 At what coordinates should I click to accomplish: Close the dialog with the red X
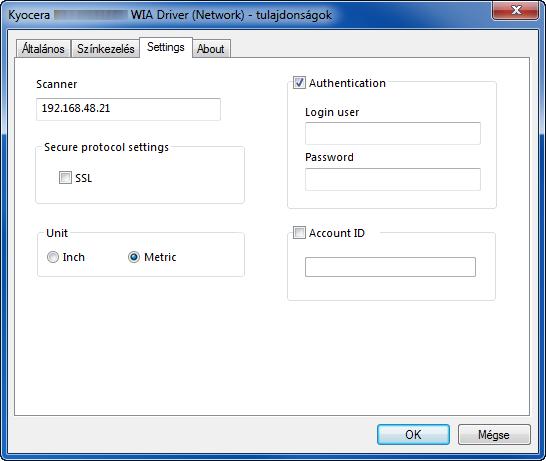(516, 10)
